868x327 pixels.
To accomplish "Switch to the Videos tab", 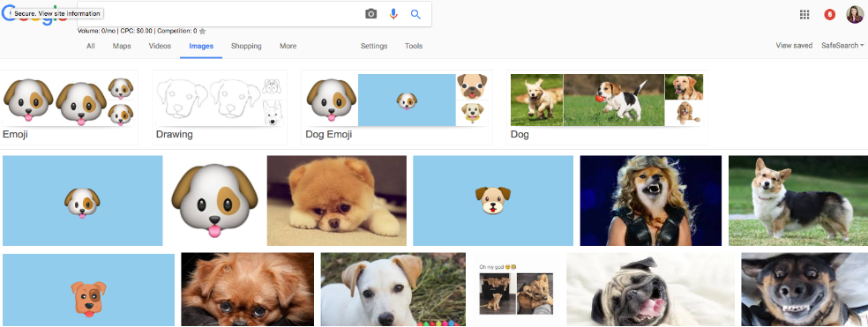I will 160,46.
